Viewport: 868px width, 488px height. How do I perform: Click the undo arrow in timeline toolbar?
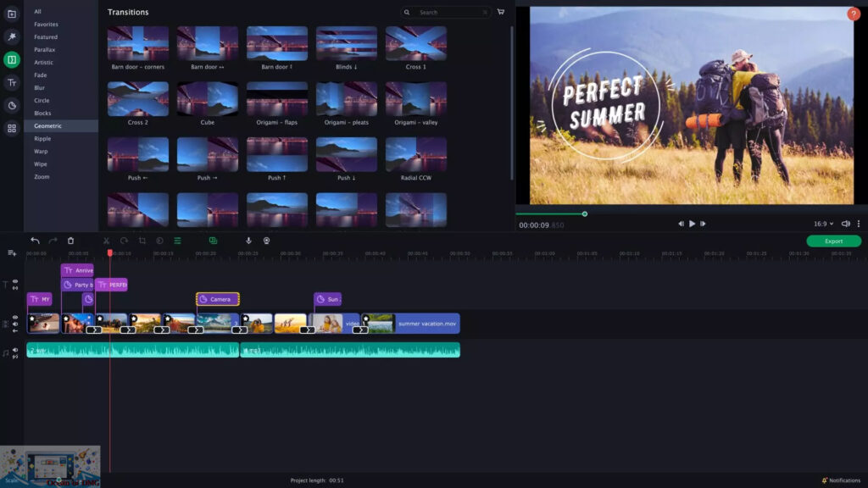tap(35, 241)
